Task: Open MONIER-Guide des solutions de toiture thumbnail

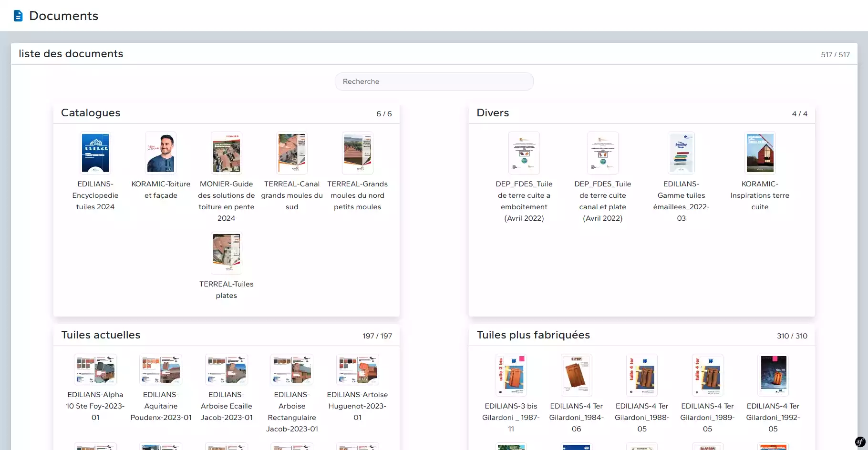Action: pos(227,153)
